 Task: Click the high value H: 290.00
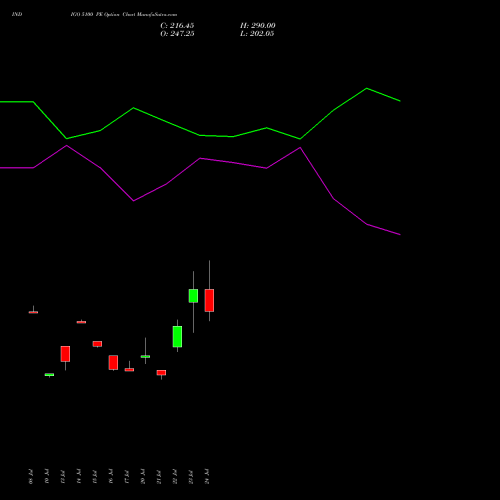tap(257, 26)
